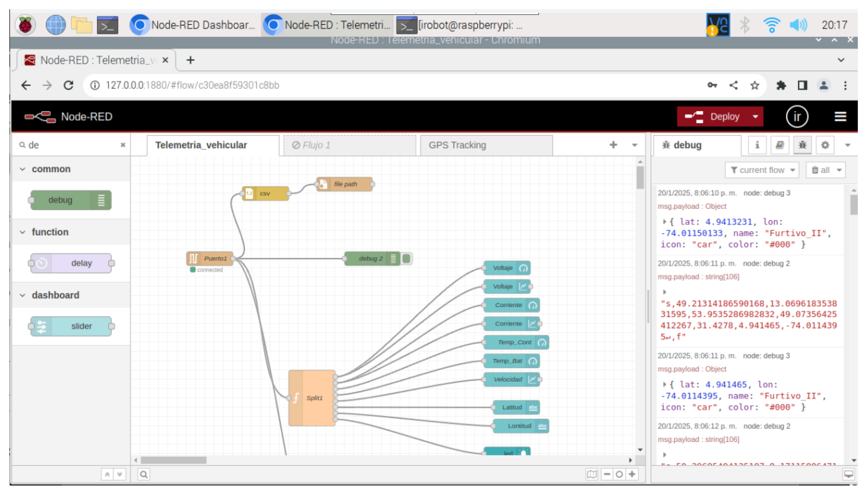Toggle the debug 2 node output button
The height and width of the screenshot is (496, 868).
(x=406, y=259)
